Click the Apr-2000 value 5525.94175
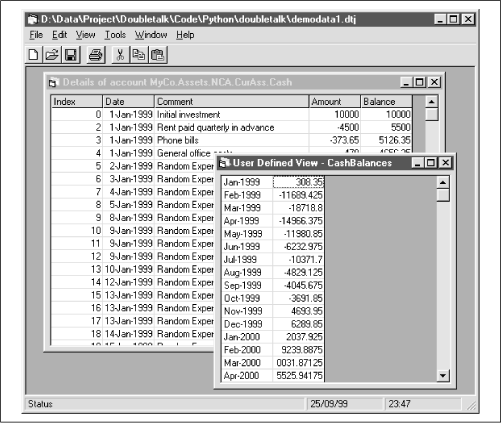Image resolution: width=502 pixels, height=424 pixels. click(298, 376)
